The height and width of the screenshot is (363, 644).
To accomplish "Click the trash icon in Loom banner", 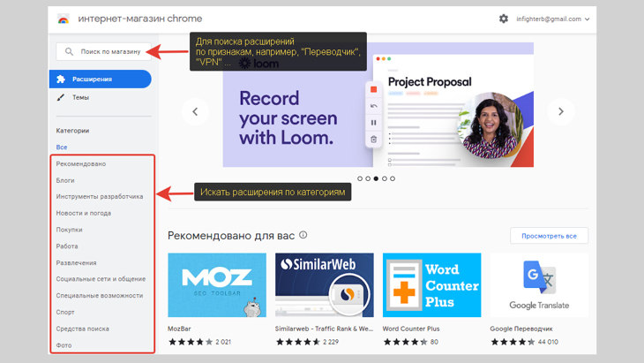I will coord(373,140).
